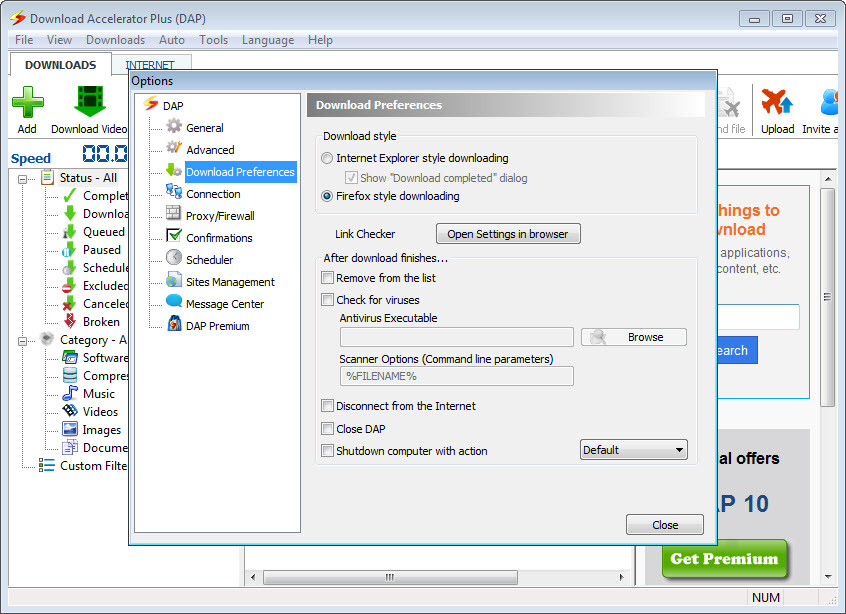Click the Scanner Options %FILENAME% field

[456, 376]
